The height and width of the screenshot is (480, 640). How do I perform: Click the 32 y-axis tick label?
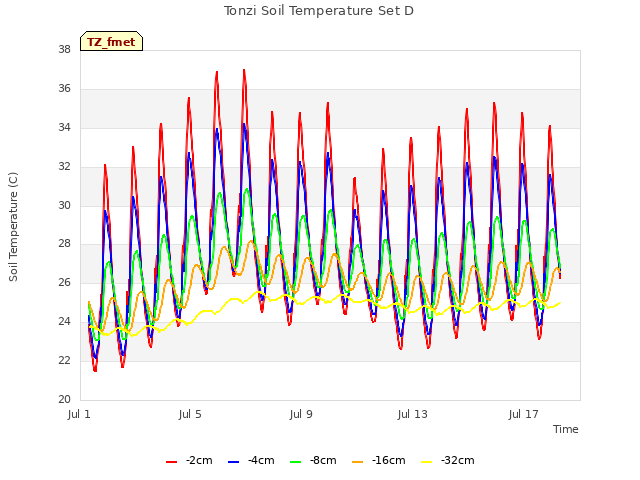pyautogui.click(x=64, y=166)
